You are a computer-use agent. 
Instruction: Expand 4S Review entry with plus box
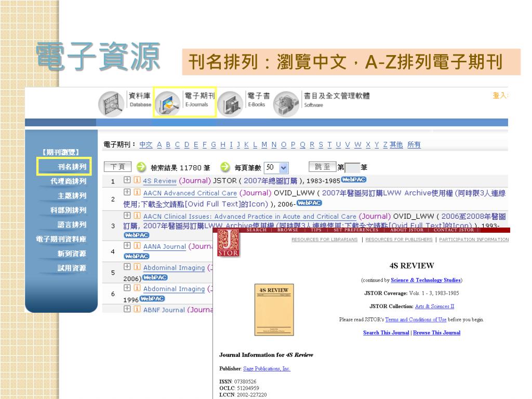[127, 179]
